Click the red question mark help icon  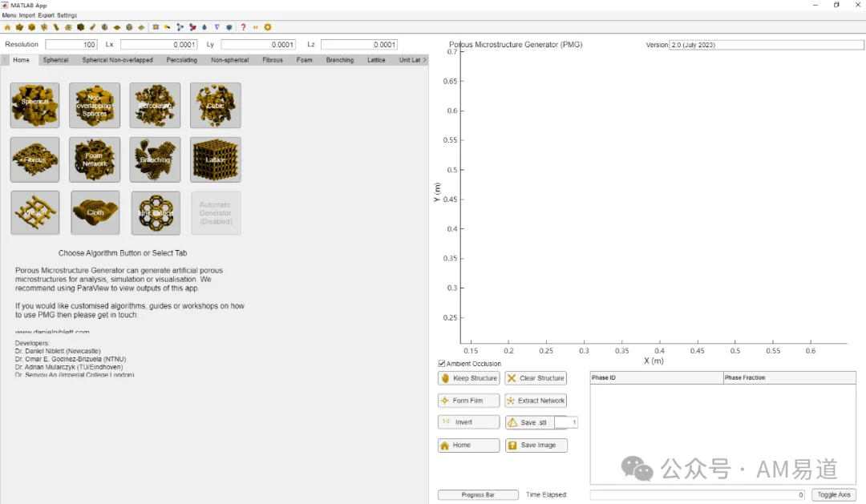[x=243, y=27]
